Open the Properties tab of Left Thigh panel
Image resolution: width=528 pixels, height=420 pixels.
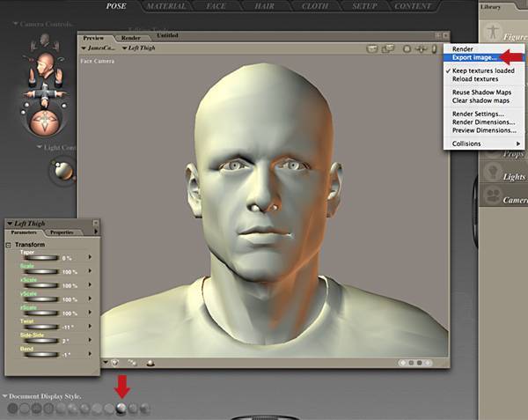(62, 232)
